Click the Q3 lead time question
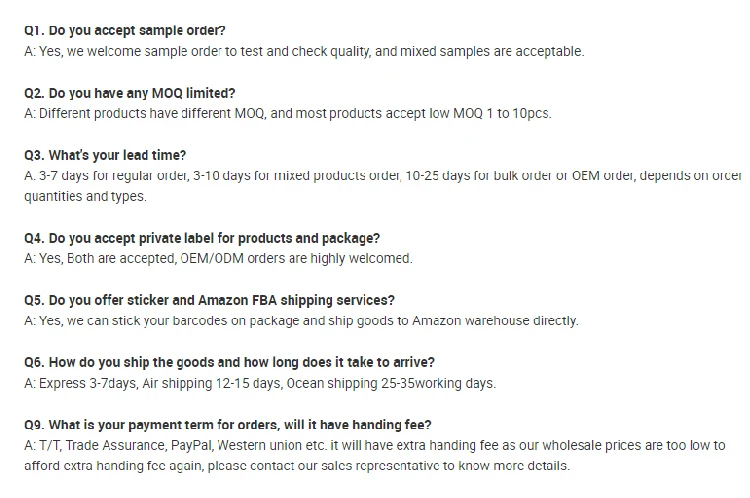The width and height of the screenshot is (750, 498). pos(105,155)
